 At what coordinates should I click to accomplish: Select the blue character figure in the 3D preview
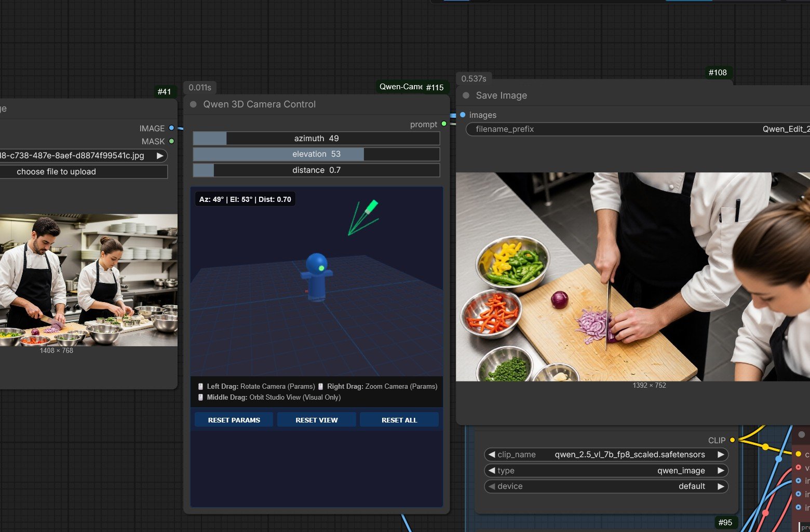(318, 272)
